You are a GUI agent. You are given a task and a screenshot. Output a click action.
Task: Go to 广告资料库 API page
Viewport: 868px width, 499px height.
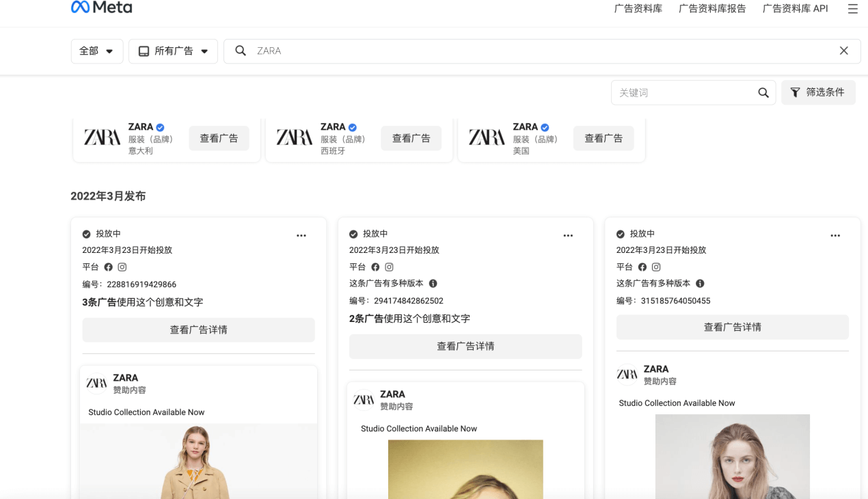click(795, 9)
